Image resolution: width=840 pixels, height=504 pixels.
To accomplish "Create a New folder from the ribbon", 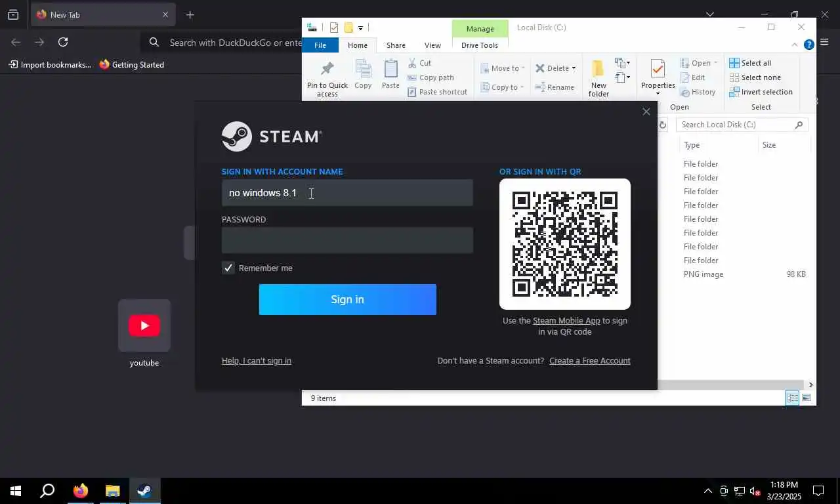I will pyautogui.click(x=598, y=79).
